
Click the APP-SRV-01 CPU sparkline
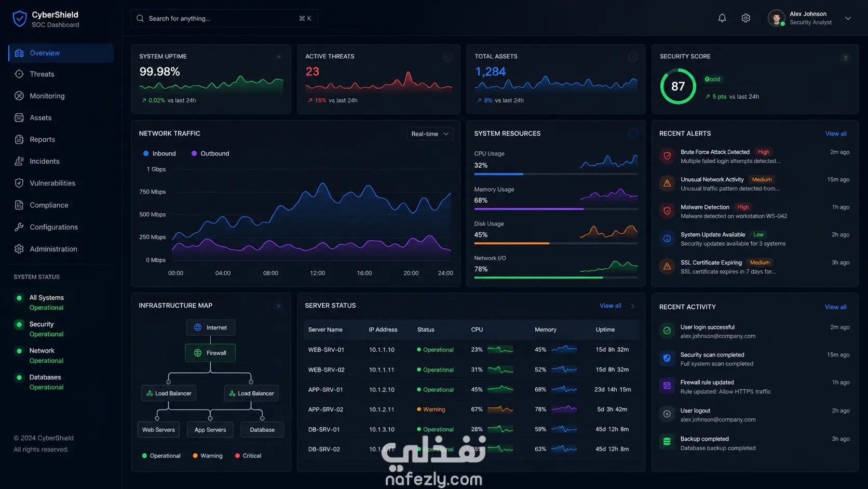(500, 389)
